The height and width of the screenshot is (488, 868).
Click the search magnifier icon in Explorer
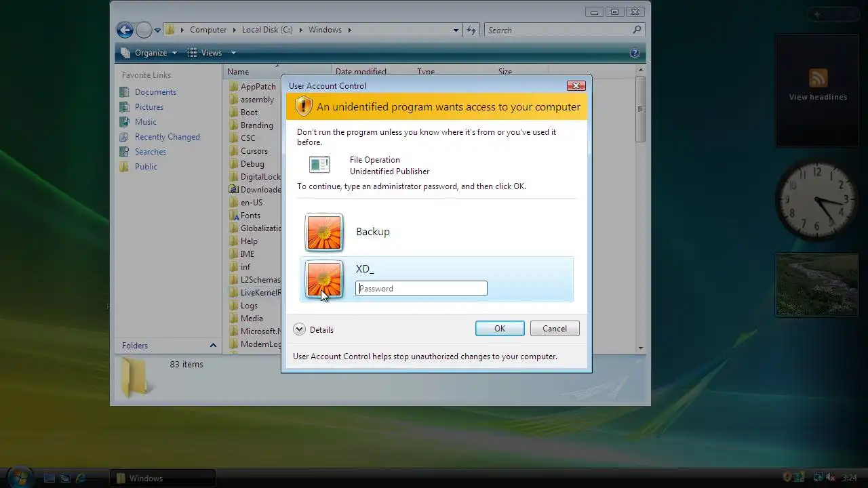[x=637, y=30]
